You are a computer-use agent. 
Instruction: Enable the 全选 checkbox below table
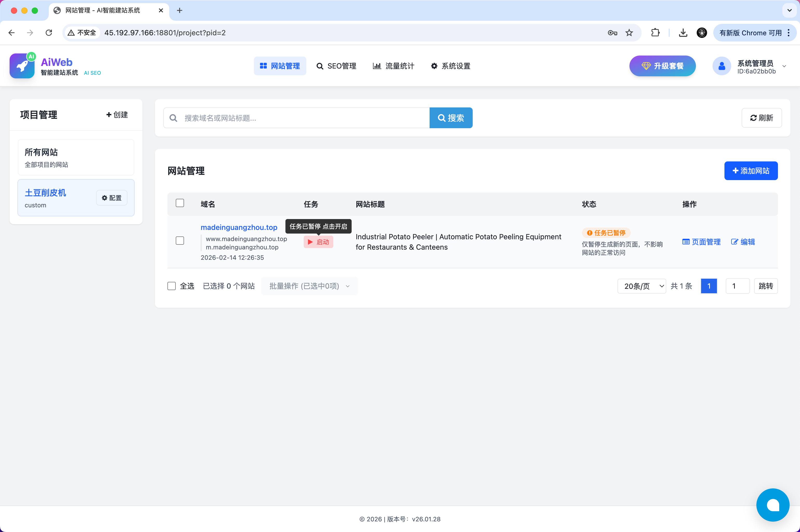172,286
